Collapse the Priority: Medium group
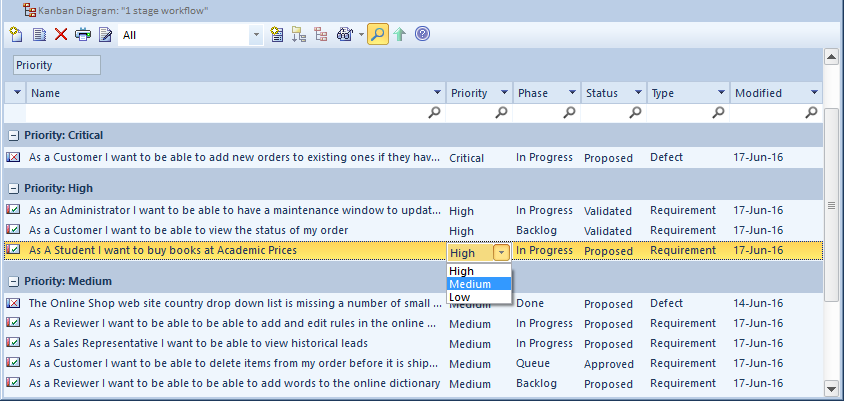Screen dimensions: 844x401 (13, 281)
